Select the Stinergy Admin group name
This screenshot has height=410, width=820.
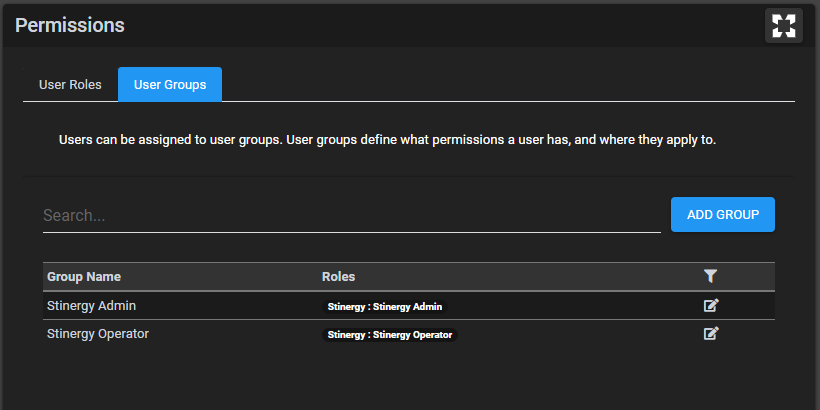[92, 306]
